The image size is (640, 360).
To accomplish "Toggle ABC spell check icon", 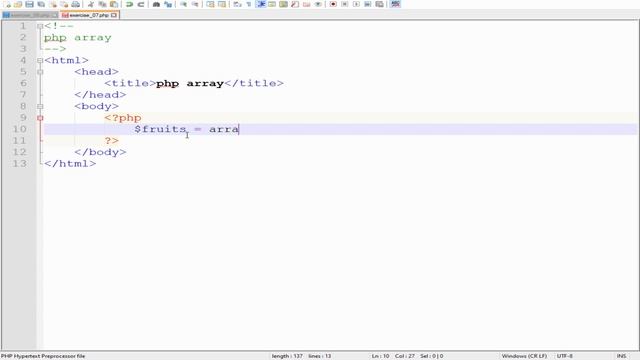I will coord(395,4).
